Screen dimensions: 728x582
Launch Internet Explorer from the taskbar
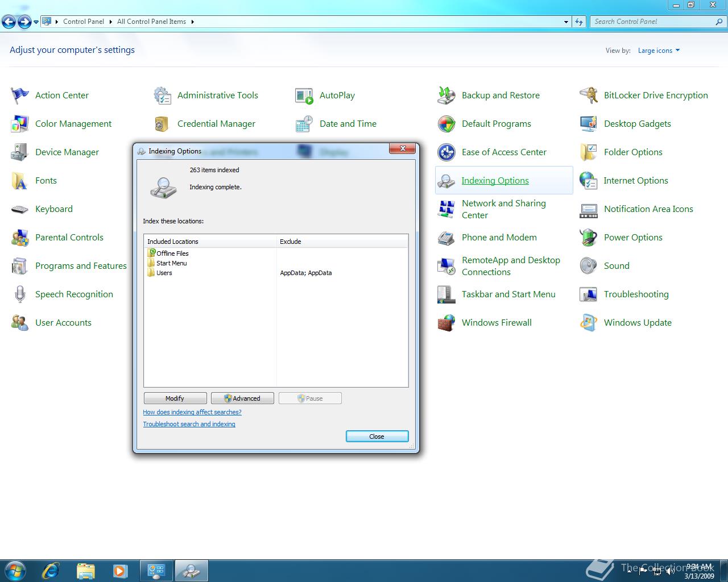51,571
